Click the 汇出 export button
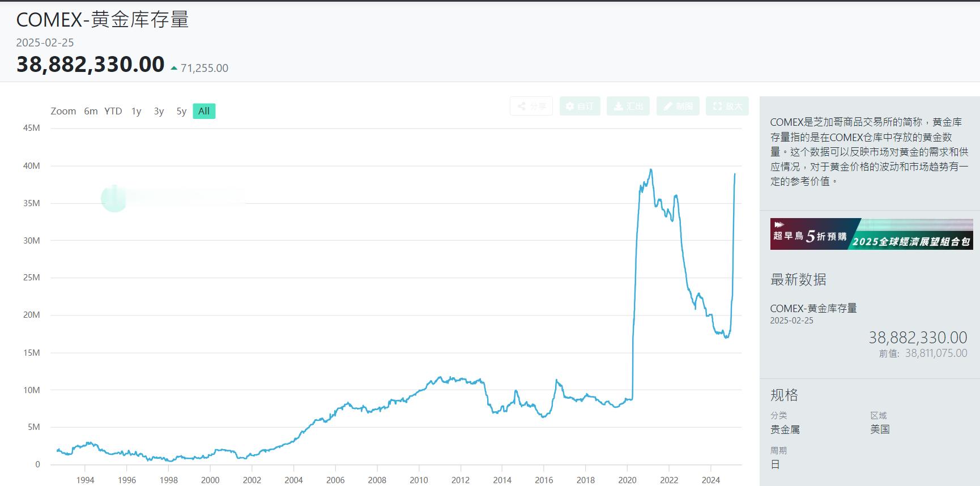 point(628,106)
